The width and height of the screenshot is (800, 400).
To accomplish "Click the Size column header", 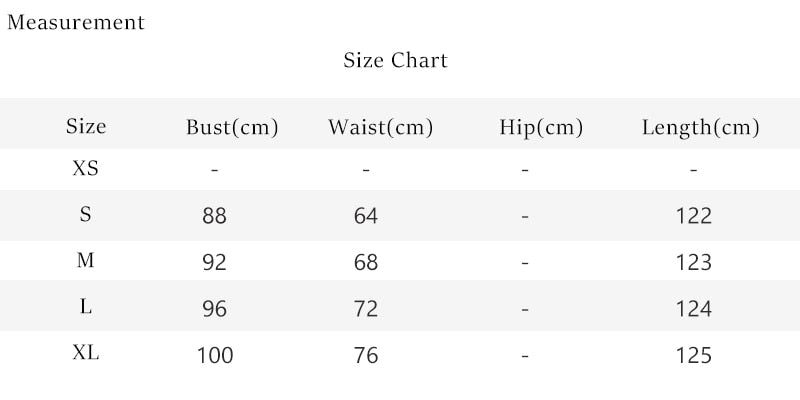I will pos(86,126).
